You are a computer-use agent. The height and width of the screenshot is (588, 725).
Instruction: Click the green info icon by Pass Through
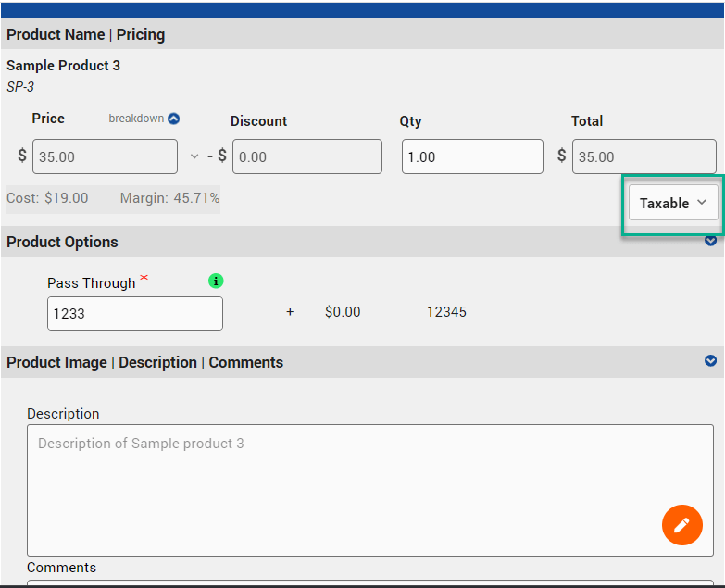[216, 281]
